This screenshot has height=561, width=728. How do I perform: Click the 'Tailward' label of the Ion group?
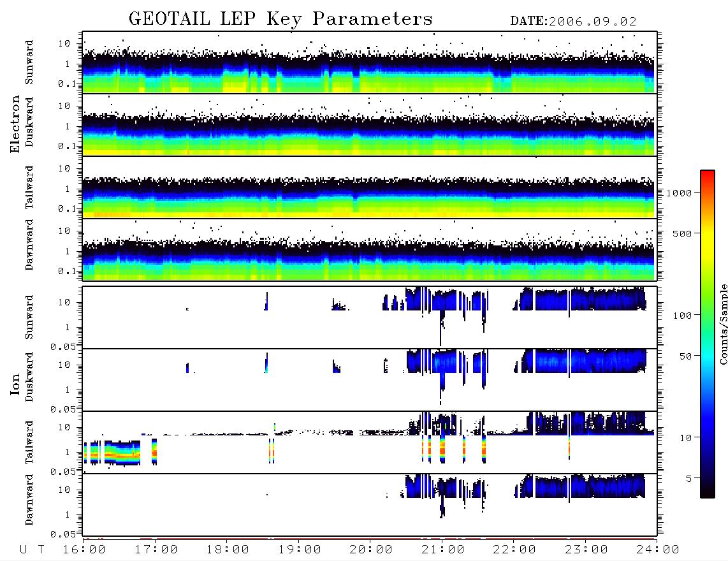29,442
